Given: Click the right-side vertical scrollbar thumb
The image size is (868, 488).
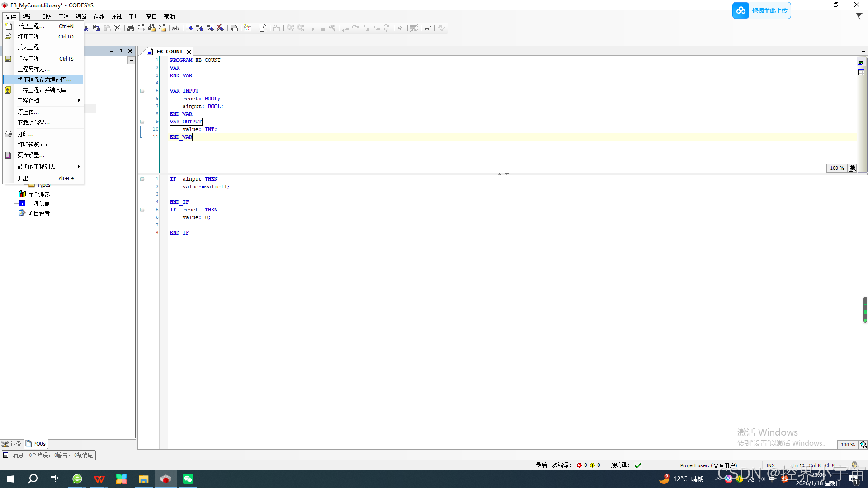Looking at the screenshot, I should pos(865,310).
